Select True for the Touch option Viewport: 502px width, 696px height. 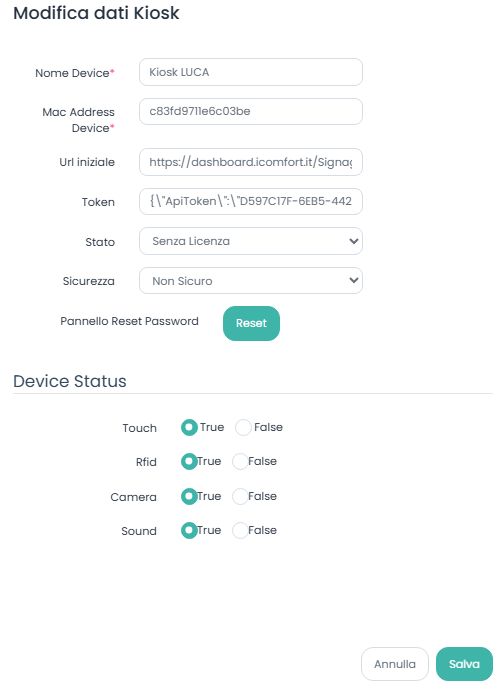189,427
